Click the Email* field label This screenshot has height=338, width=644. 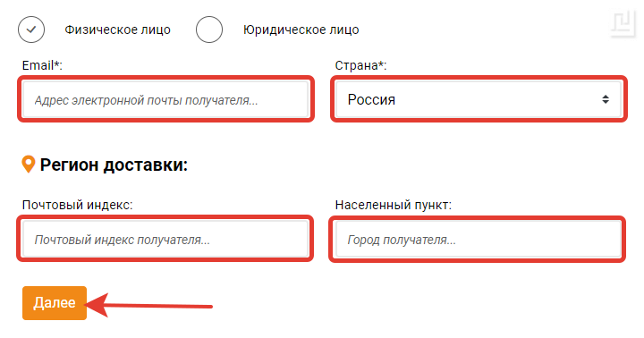click(42, 65)
